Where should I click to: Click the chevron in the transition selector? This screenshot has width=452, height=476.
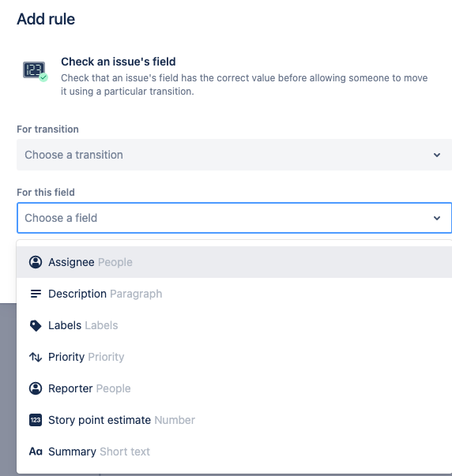pyautogui.click(x=437, y=155)
